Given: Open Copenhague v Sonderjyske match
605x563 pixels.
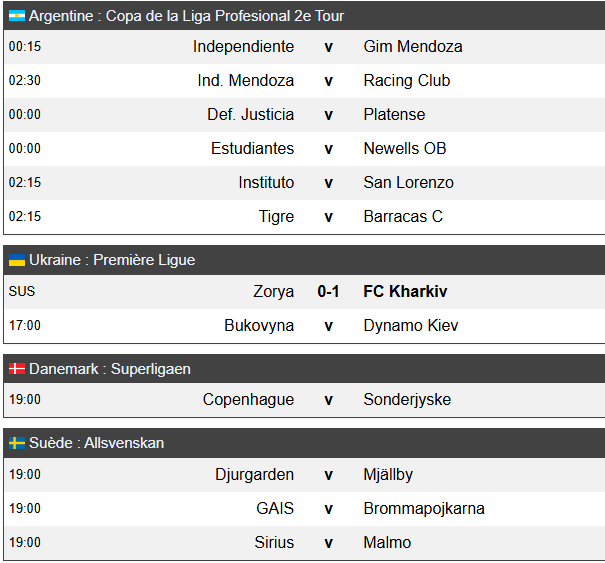Looking at the screenshot, I should 304,400.
